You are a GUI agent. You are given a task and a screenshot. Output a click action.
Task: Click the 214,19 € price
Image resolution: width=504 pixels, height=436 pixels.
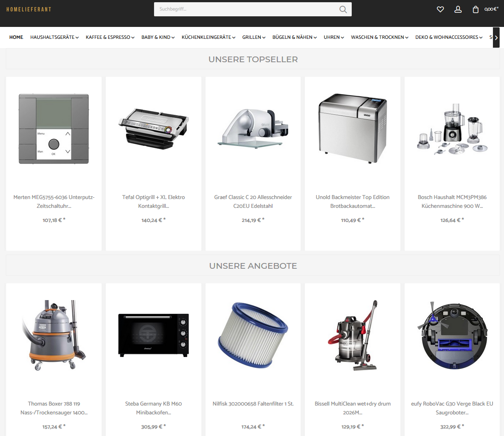(x=253, y=220)
